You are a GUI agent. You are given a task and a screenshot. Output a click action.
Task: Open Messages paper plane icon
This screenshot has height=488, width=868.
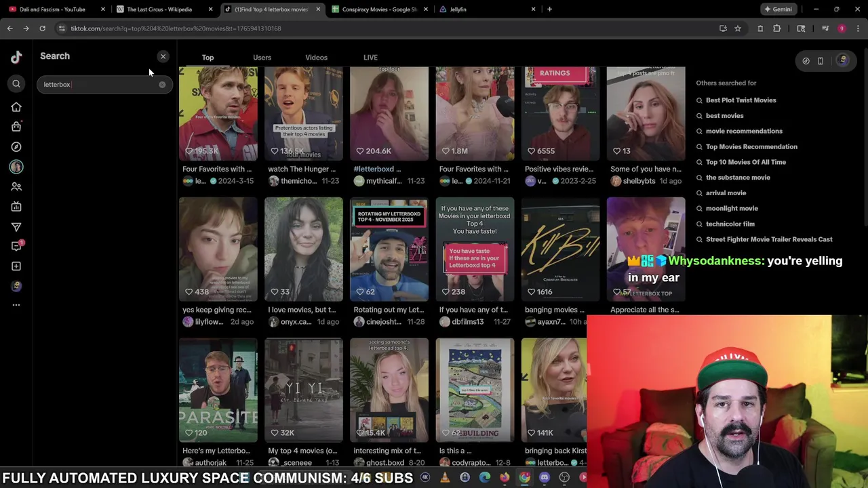click(x=16, y=226)
